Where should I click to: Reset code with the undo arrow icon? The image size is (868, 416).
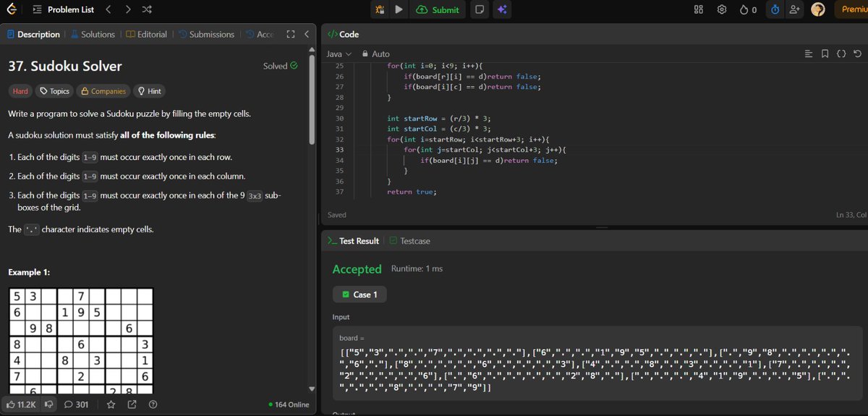[x=858, y=54]
